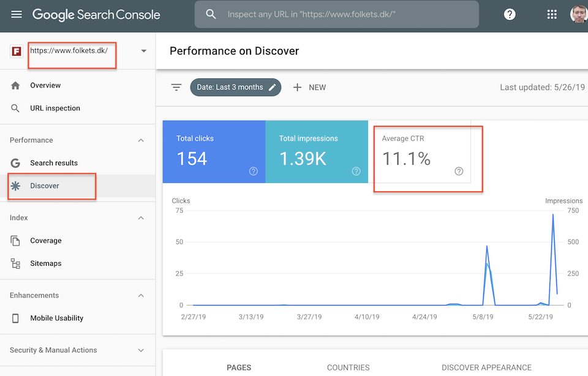Toggle the Total clicks metric card

click(x=214, y=152)
